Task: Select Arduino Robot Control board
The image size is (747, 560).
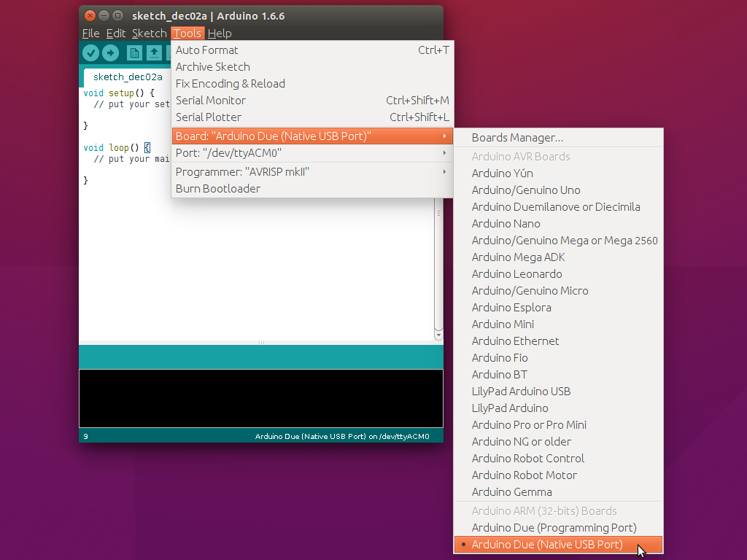Action: coord(558,458)
